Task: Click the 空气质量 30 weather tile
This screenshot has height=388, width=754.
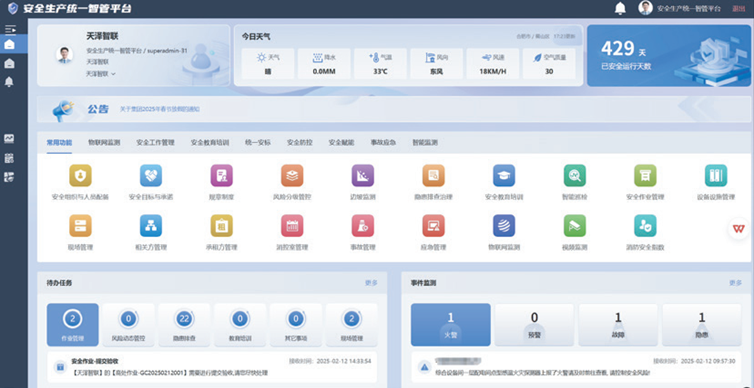Action: click(x=549, y=63)
